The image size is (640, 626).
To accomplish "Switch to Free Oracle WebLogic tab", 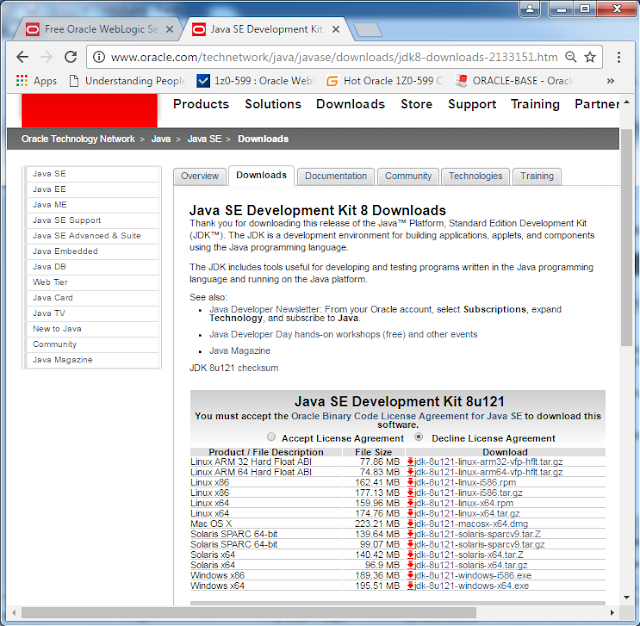I will [x=96, y=29].
